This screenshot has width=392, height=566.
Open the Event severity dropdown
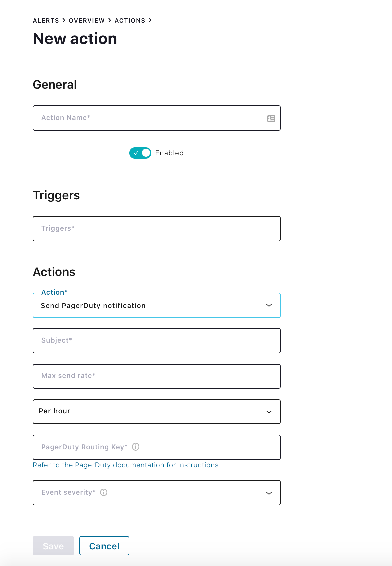pyautogui.click(x=156, y=493)
